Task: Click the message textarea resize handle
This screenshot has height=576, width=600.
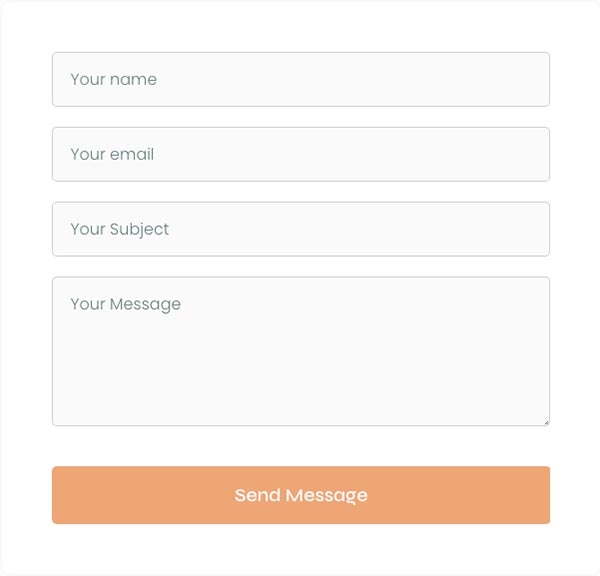Action: [x=546, y=422]
